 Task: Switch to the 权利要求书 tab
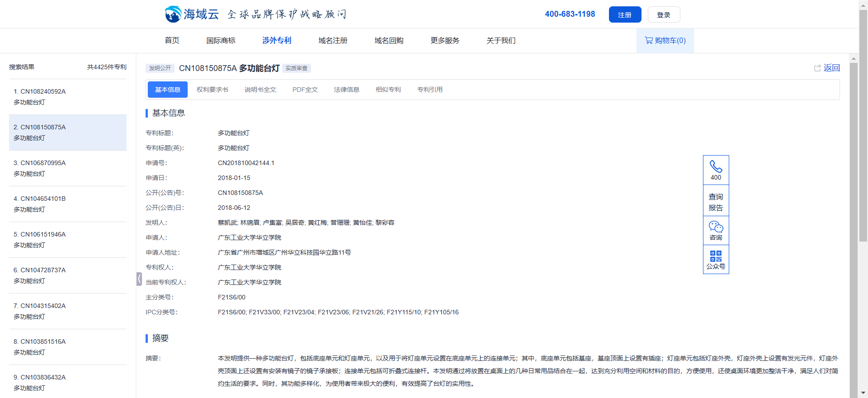pyautogui.click(x=212, y=90)
